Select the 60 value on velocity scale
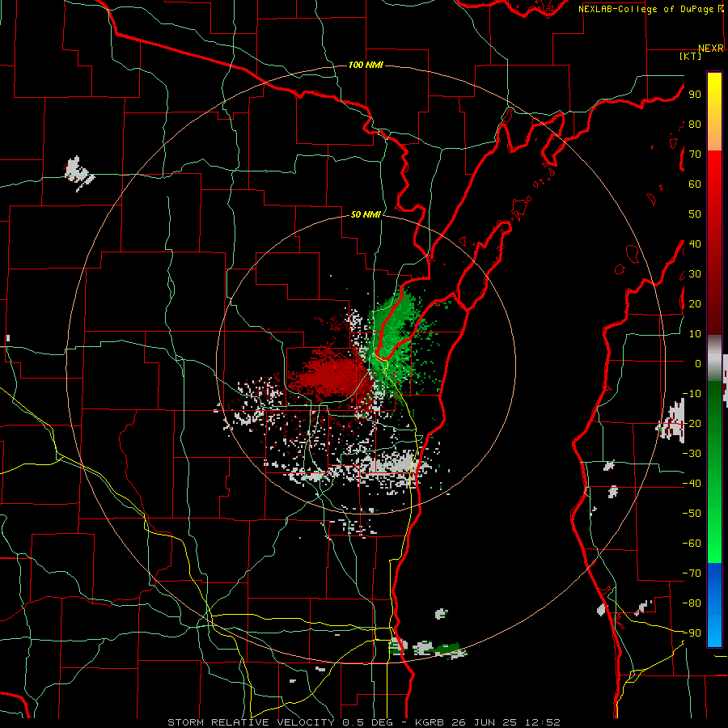The height and width of the screenshot is (728, 728). pyautogui.click(x=695, y=184)
